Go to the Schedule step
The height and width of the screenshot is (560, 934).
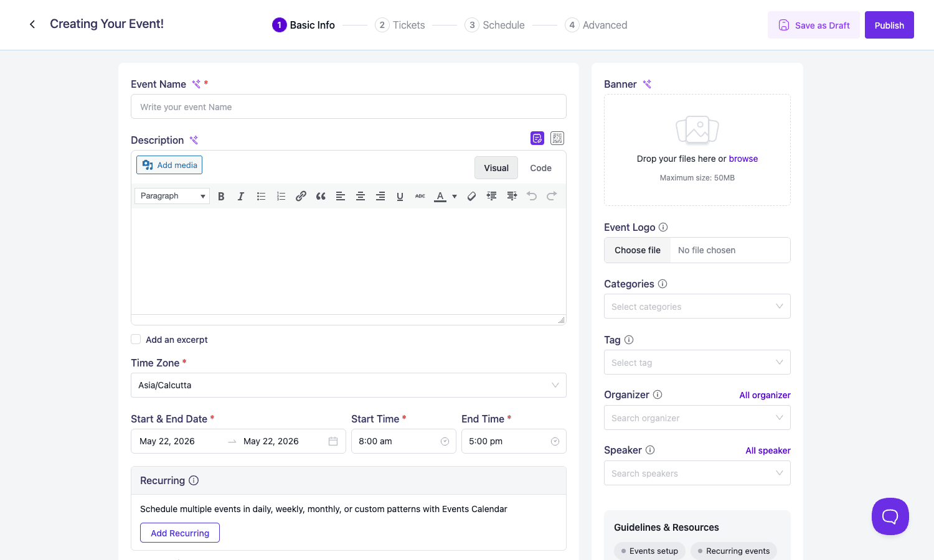tap(494, 25)
